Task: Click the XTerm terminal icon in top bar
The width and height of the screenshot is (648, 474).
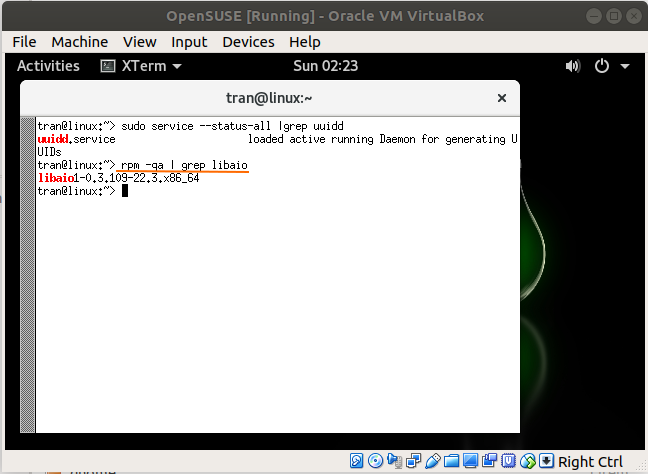Action: 108,66
